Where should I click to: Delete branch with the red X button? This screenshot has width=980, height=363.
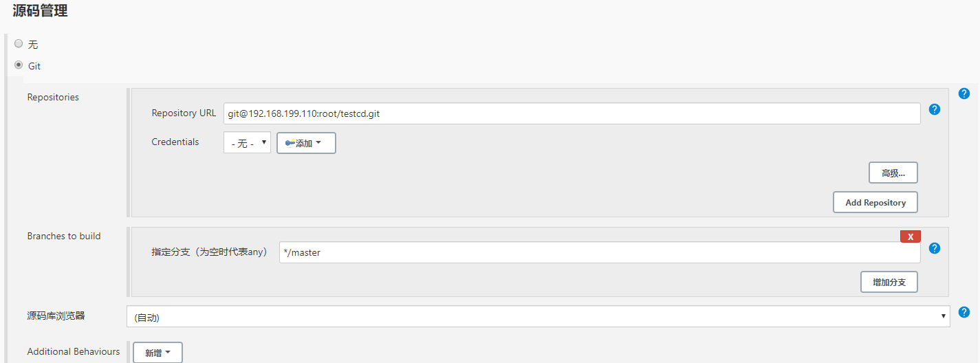910,236
